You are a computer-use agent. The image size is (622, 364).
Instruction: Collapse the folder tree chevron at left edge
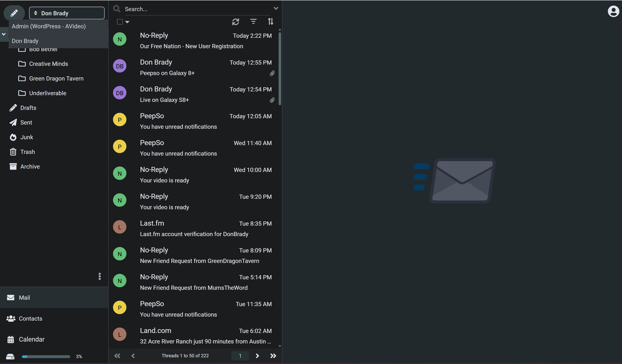4,34
